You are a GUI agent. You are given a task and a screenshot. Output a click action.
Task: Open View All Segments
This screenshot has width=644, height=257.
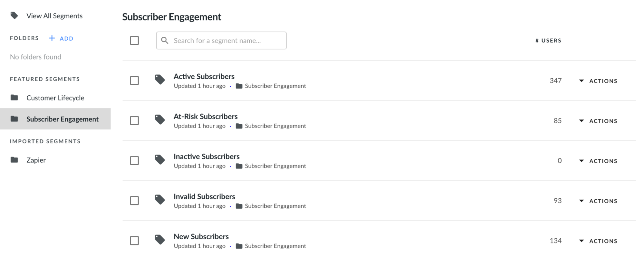point(54,16)
